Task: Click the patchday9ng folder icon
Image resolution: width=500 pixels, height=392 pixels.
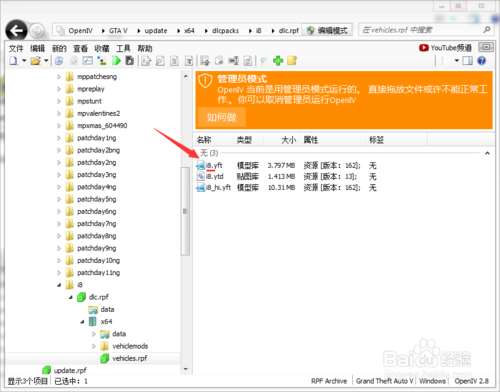Action: [69, 248]
